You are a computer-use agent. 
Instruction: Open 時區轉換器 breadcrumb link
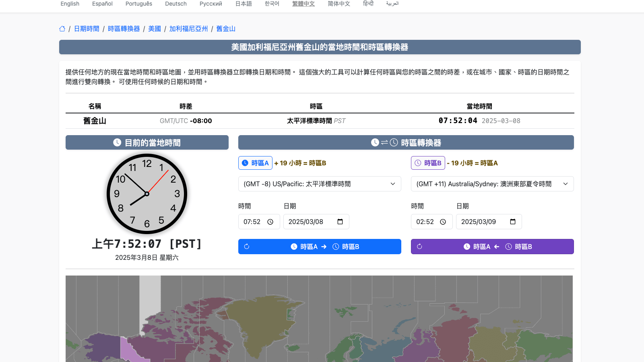(124, 29)
